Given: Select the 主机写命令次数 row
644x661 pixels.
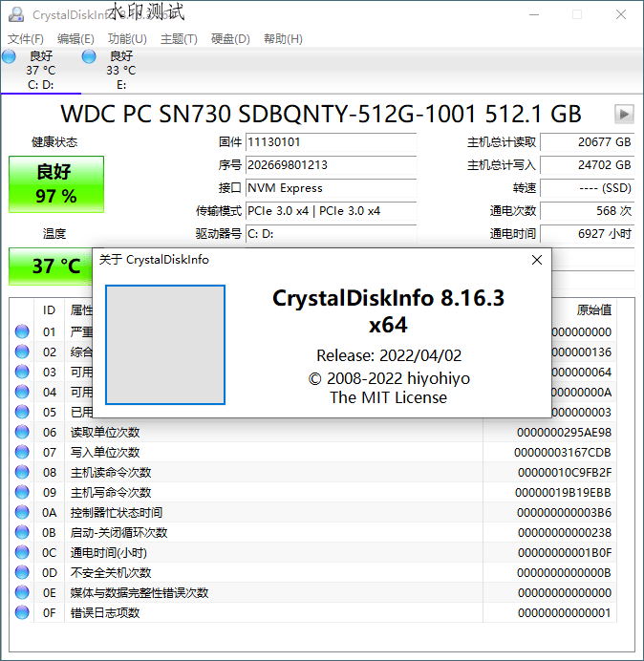Looking at the screenshot, I should pos(313,492).
